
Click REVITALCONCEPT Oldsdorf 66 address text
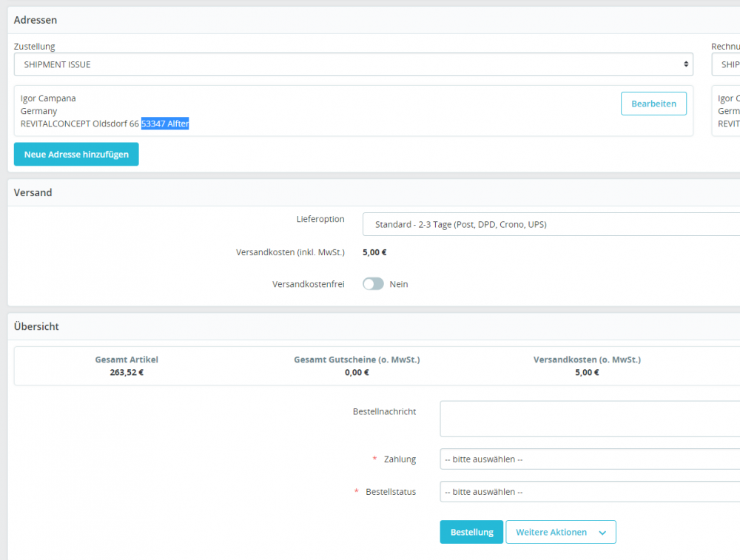[x=80, y=124]
